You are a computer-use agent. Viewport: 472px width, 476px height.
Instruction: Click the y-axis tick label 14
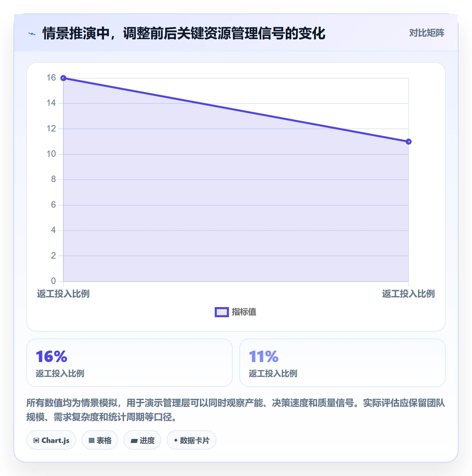coord(51,103)
